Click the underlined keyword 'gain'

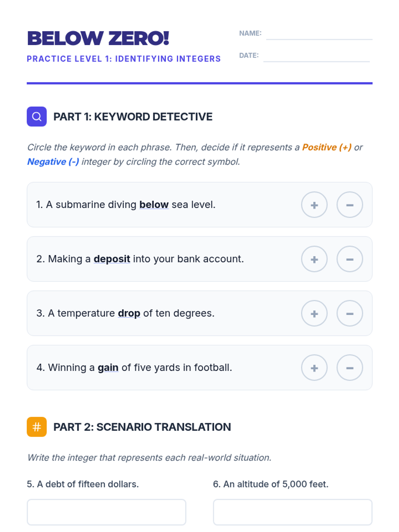pyautogui.click(x=108, y=367)
